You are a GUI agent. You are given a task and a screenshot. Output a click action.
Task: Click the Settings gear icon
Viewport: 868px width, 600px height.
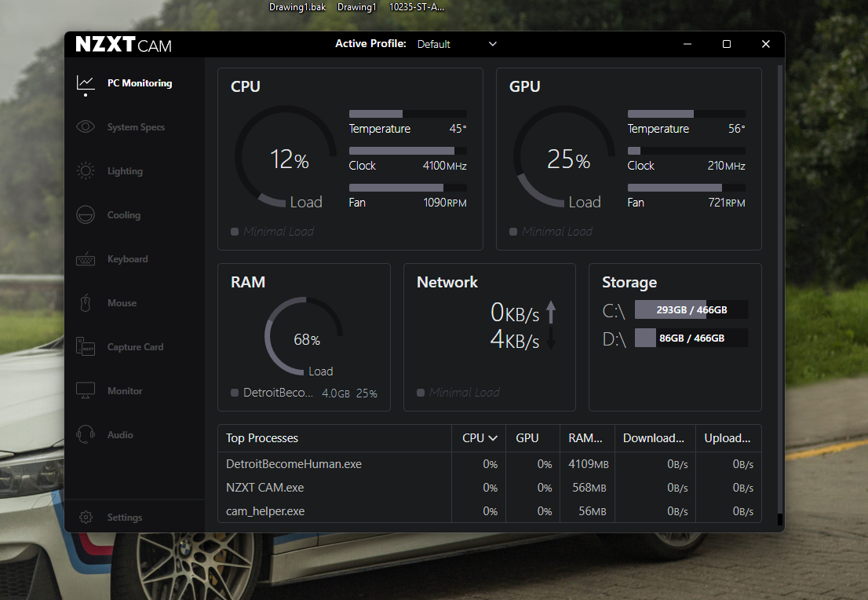(86, 517)
